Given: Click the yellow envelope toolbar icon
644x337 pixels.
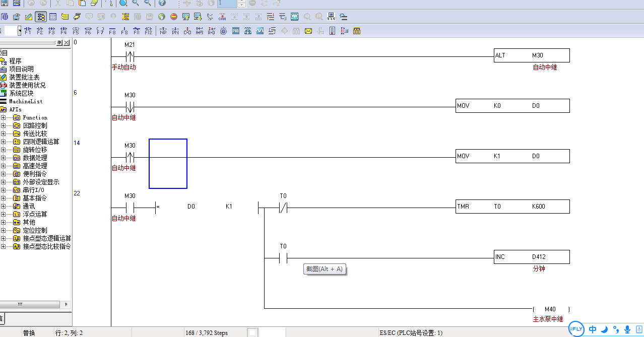Looking at the screenshot, I should click(x=308, y=31).
